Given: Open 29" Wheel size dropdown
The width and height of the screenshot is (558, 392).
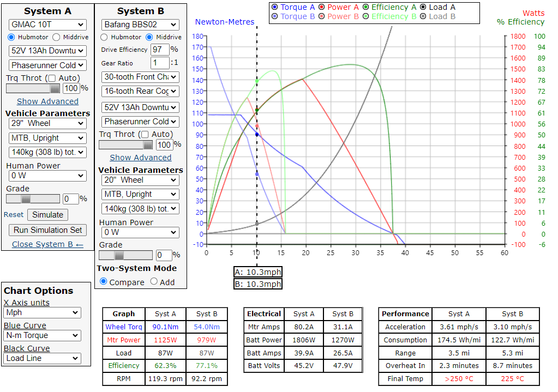Looking at the screenshot, I should 47,123.
